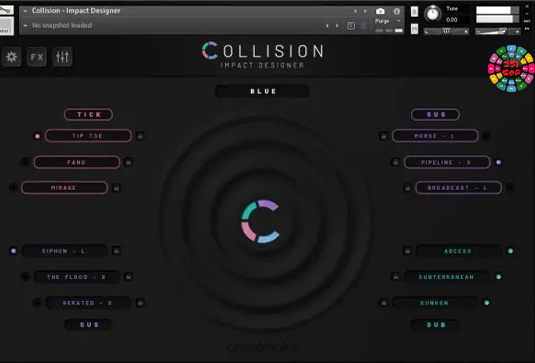Lock the SERATED - S sample slot
Viewport: 535px width, 363px height.
140,303
